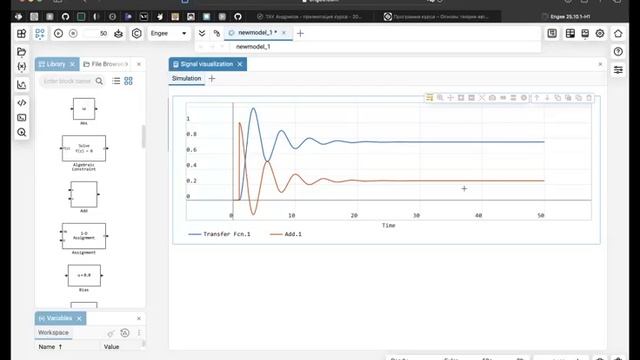This screenshot has width=640, height=360.
Task: Run the simulation with the play button
Action: tap(58, 33)
